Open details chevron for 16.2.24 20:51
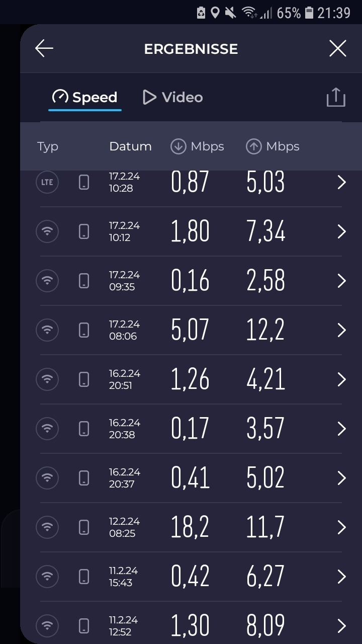Viewport: 362px width, 644px height. [341, 379]
